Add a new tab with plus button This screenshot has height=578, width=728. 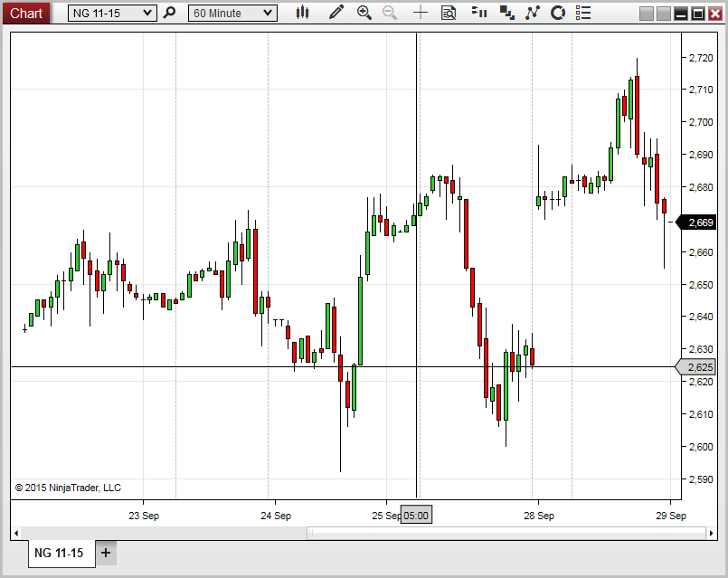coord(106,553)
